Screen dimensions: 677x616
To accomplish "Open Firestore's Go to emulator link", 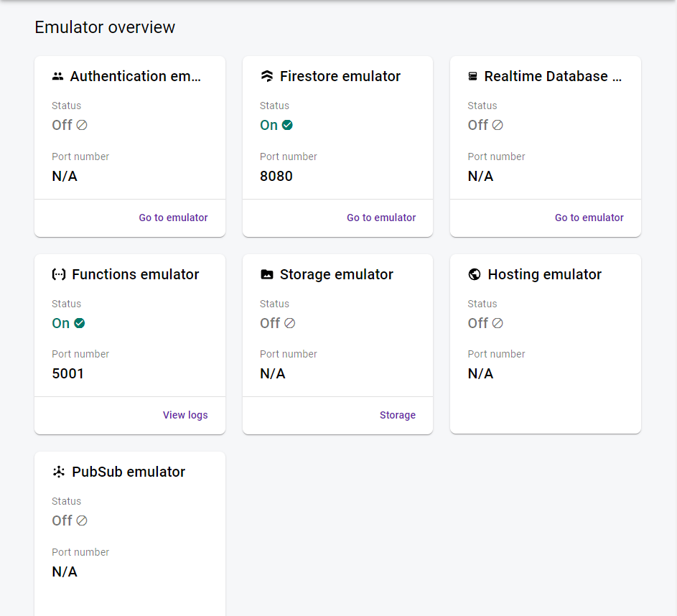I will tap(381, 218).
